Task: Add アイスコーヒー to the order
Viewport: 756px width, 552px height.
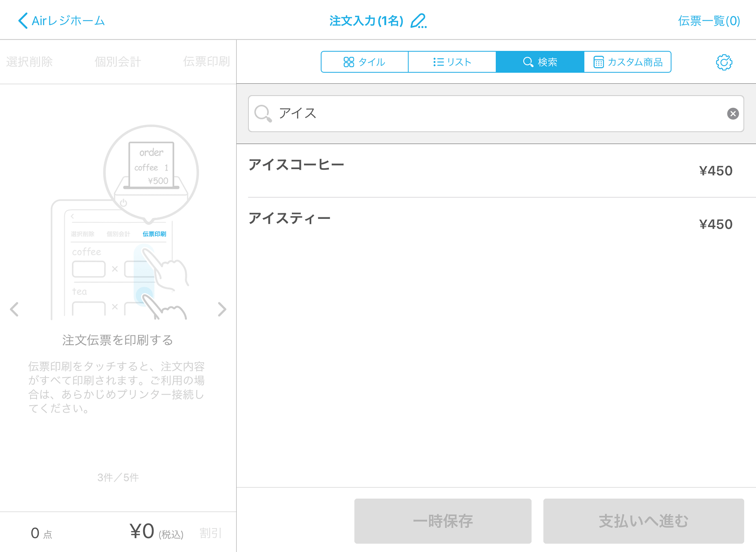Action: tap(496, 170)
